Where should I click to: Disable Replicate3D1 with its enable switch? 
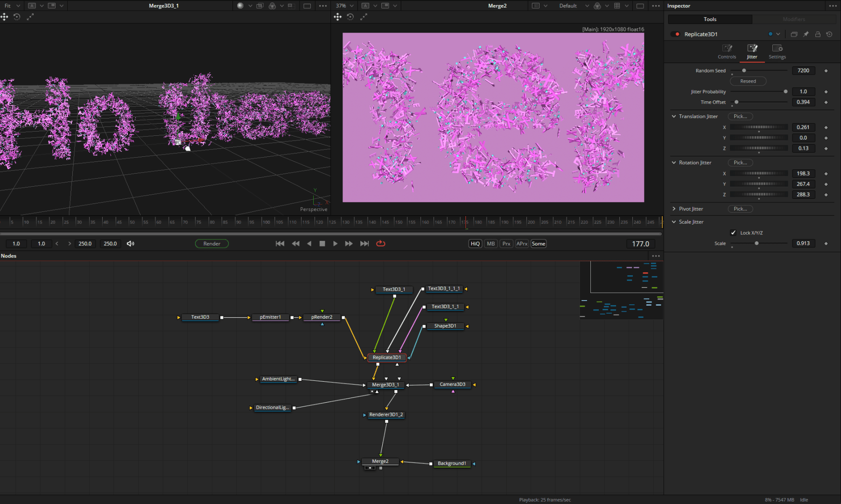675,34
